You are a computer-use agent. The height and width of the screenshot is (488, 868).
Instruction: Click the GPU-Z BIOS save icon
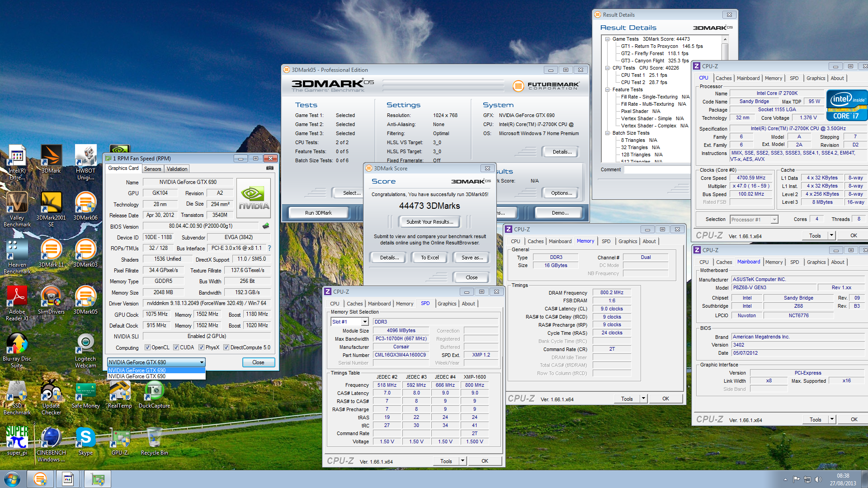tap(266, 226)
